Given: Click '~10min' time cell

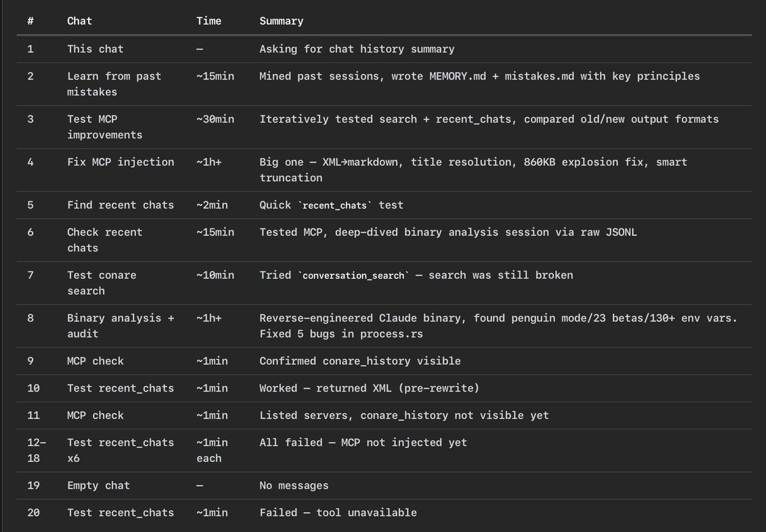Looking at the screenshot, I should (x=215, y=275).
